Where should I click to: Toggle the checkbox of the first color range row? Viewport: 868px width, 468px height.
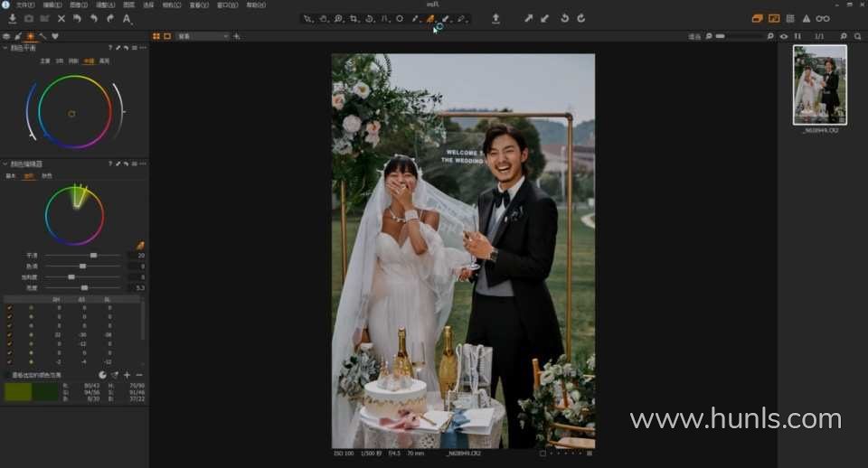[10, 307]
